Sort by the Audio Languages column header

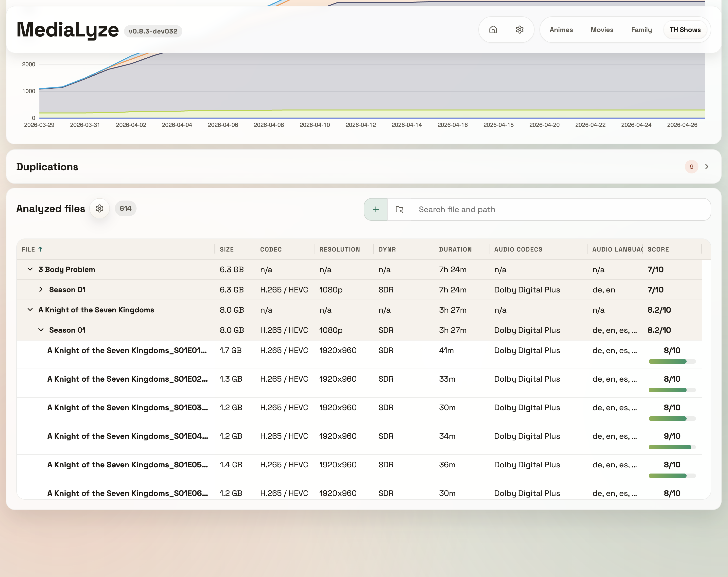click(617, 250)
